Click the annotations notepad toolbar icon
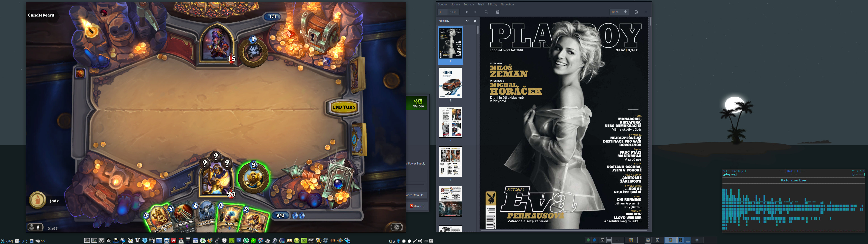The width and height of the screenshot is (868, 244). coord(498,12)
